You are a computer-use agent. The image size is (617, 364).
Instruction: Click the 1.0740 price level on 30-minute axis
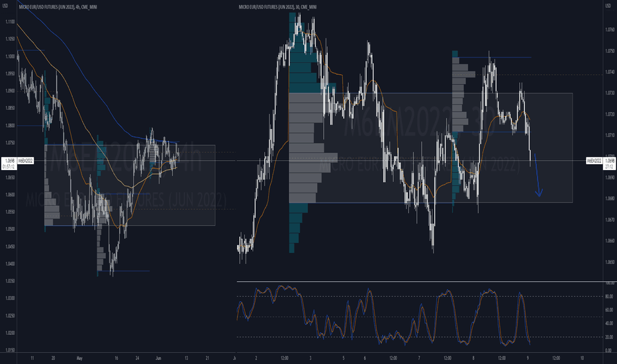(x=610, y=72)
